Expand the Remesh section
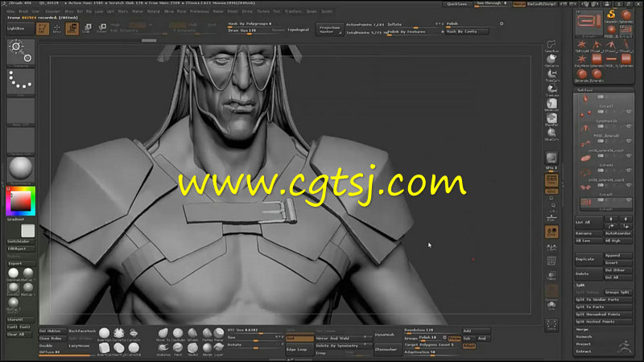Viewport: 644px width, 362px height. 584,336
